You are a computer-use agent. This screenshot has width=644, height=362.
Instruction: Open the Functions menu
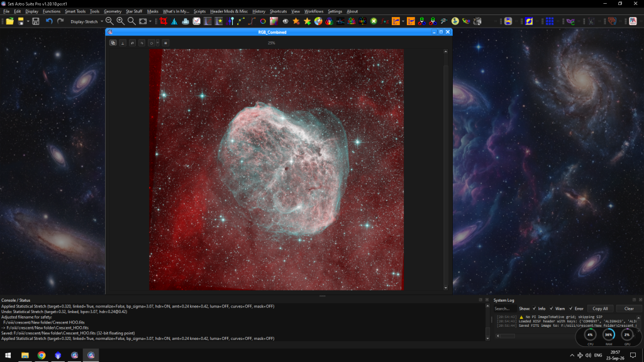(52, 11)
